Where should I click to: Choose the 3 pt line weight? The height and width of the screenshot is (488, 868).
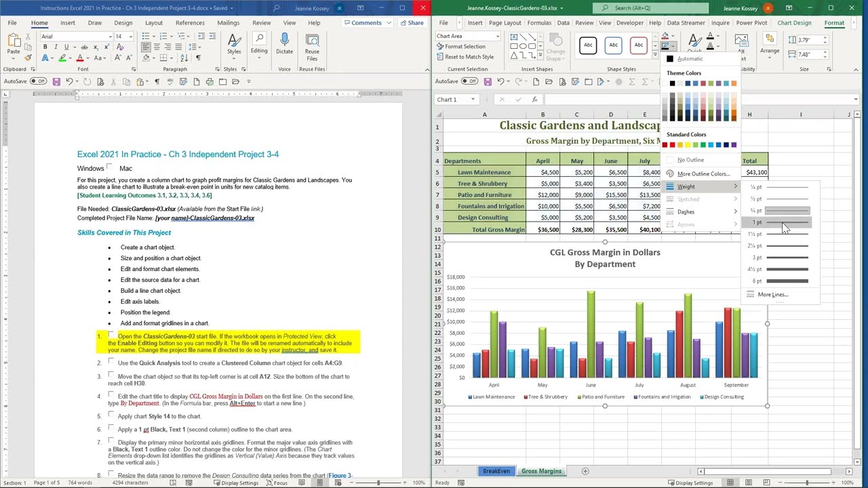point(780,258)
